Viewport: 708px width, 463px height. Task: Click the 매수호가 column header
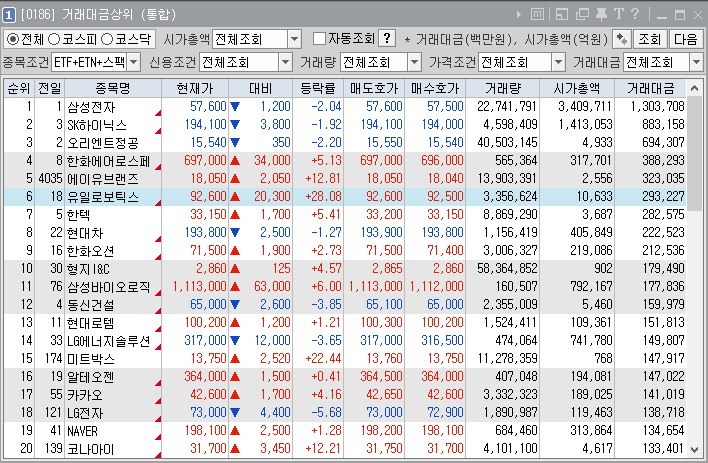tap(435, 89)
